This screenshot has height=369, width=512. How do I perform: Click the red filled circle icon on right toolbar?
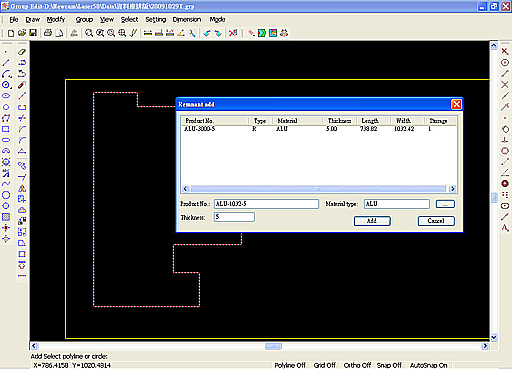click(505, 184)
